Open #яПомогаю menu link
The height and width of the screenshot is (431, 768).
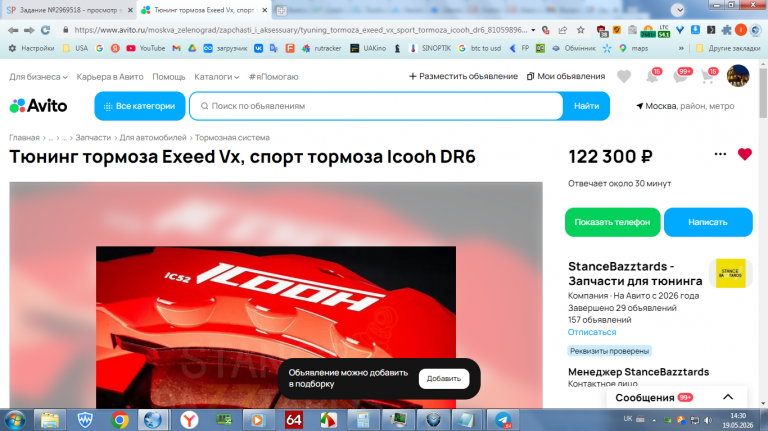click(x=273, y=77)
